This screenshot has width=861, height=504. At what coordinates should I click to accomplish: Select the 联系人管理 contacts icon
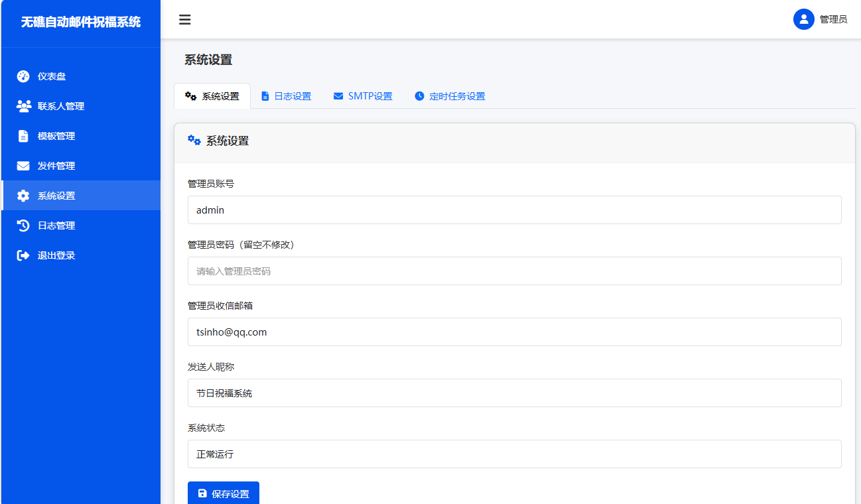[22, 105]
